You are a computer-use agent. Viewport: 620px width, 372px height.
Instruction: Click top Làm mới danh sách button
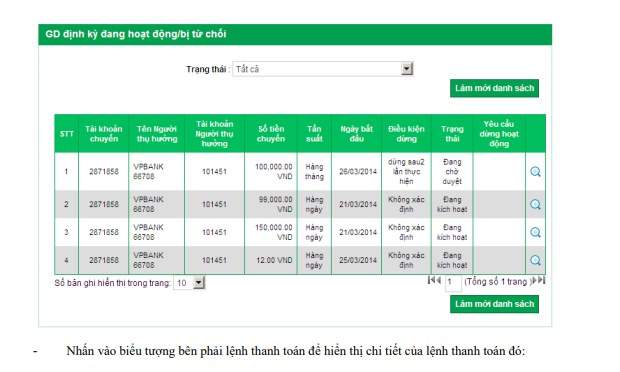point(494,88)
